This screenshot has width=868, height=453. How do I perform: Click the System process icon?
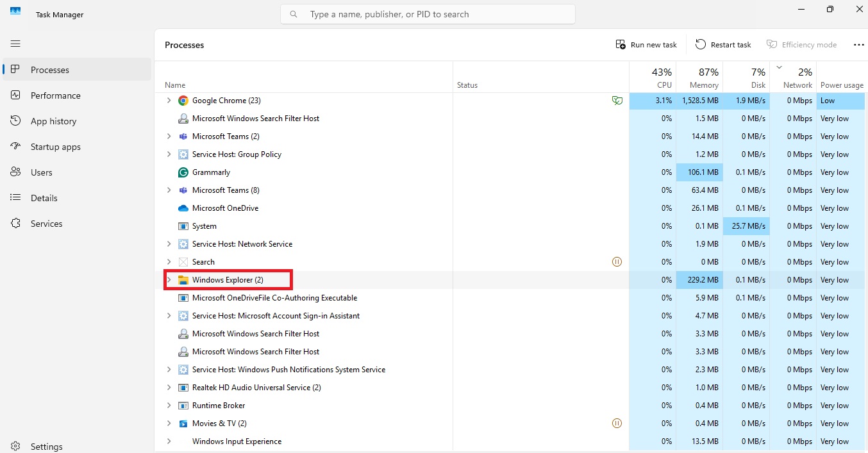183,226
